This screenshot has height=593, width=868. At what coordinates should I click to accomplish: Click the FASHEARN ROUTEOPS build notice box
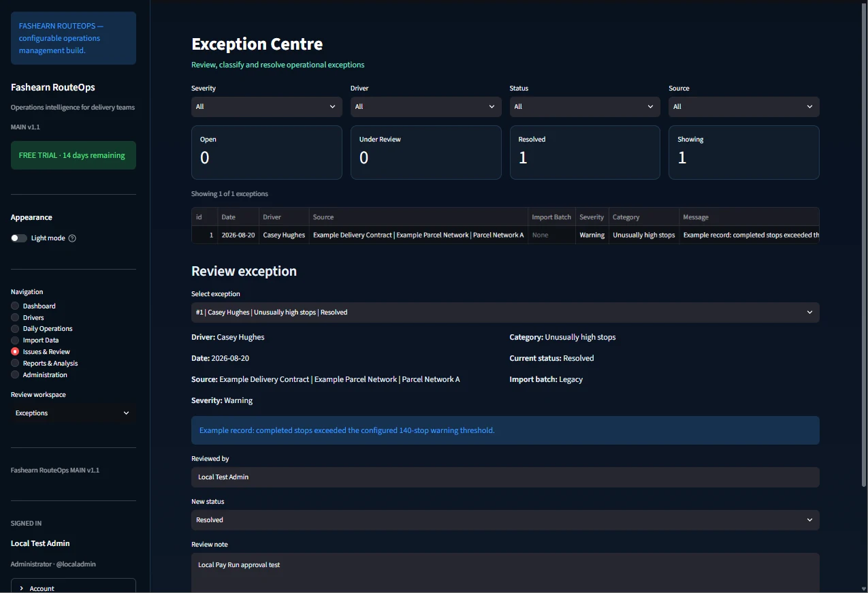[74, 38]
